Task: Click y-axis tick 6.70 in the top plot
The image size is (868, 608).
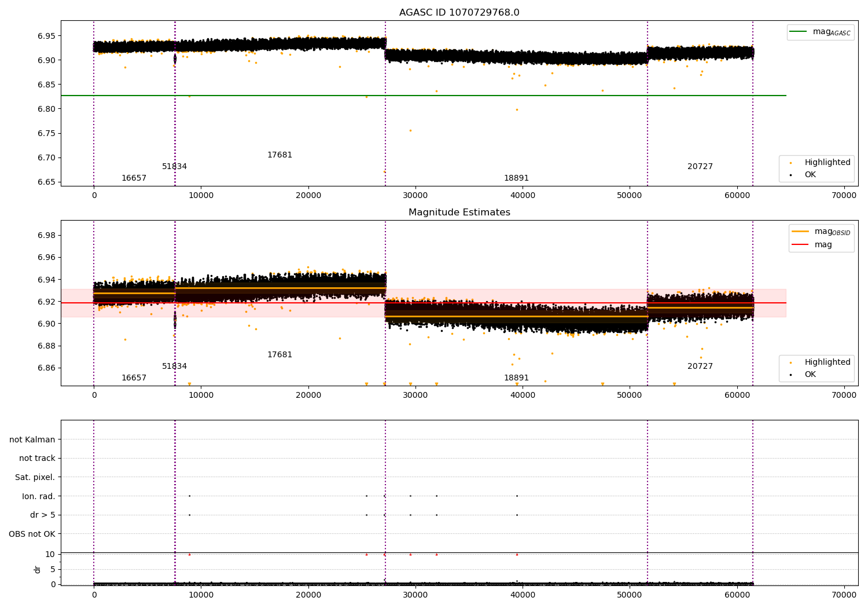Action: 46,158
